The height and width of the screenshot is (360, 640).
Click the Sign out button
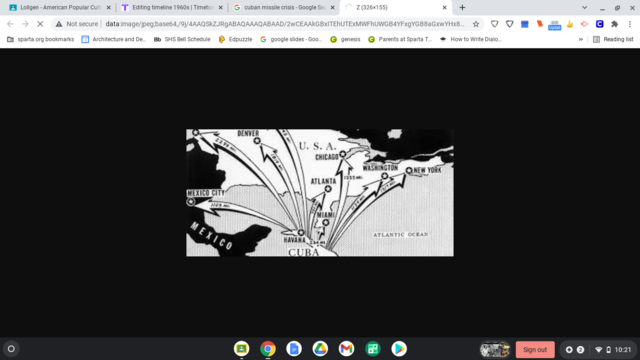[x=535, y=349]
